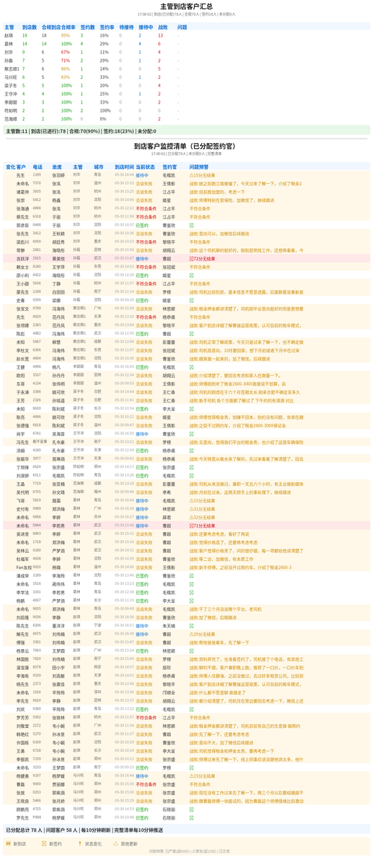The image size is (373, 868).
Task: Click the 到店数 column header
Action: [x=29, y=27]
